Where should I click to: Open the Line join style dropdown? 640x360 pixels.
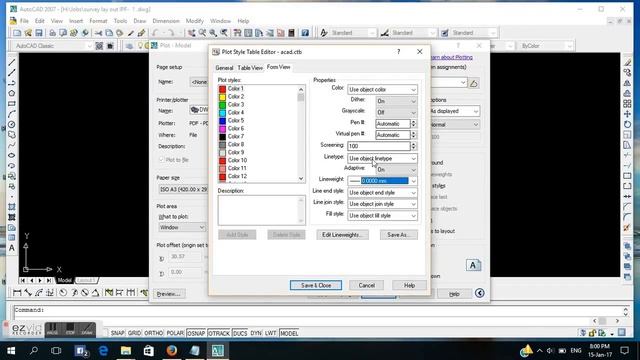382,204
